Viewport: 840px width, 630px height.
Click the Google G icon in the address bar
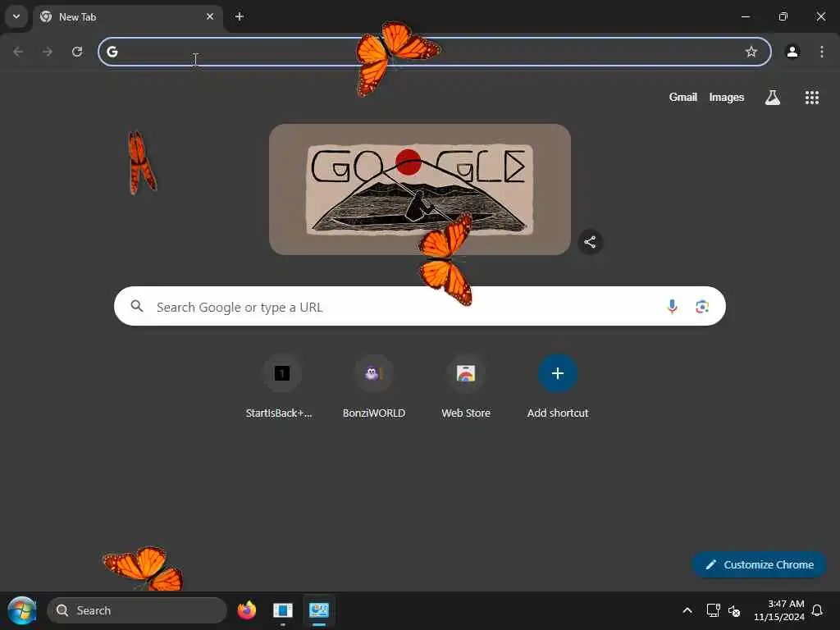(112, 52)
